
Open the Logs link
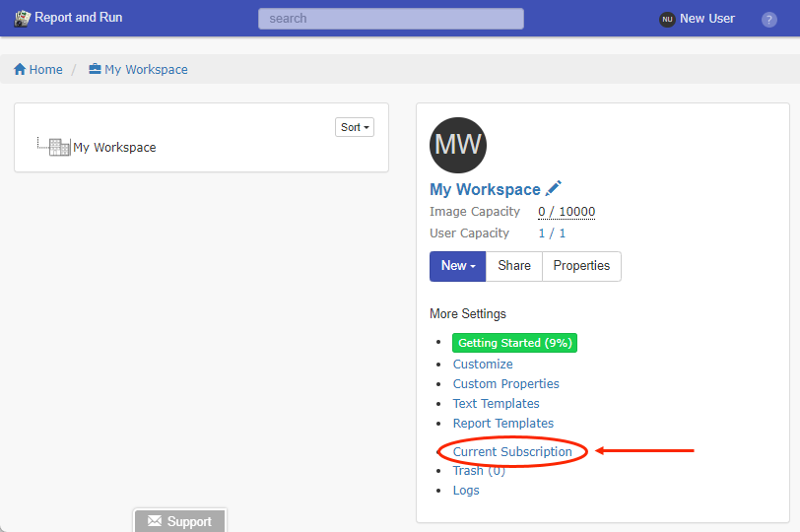pos(466,491)
